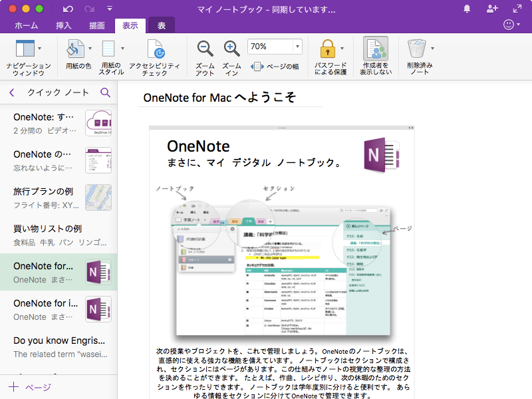Open the 買い物リストの例 page
Viewport: 532px width, 399px height.
click(59, 235)
